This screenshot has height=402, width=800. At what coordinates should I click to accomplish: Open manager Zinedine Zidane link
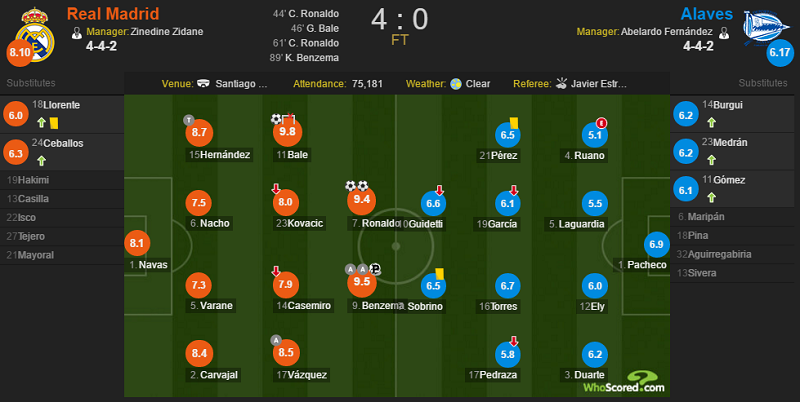click(167, 32)
